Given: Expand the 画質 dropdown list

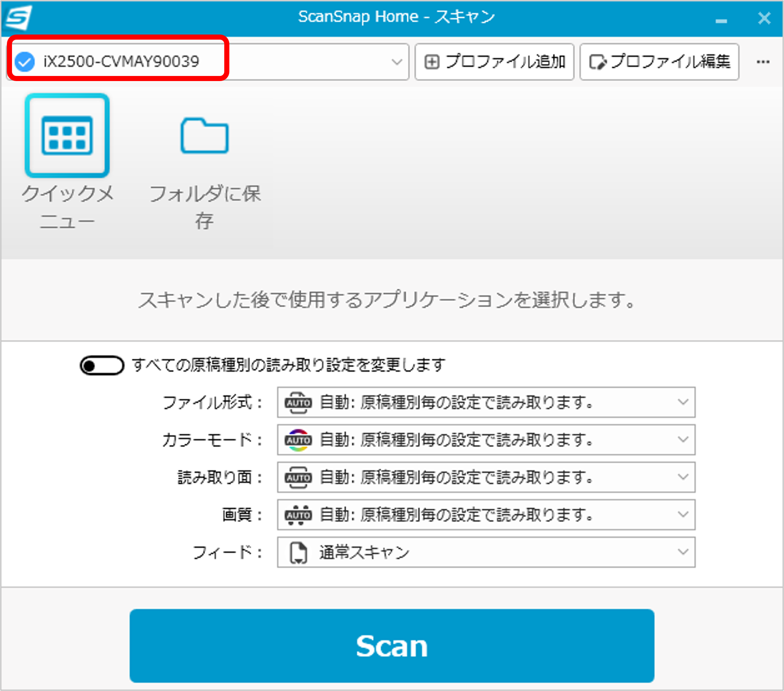Looking at the screenshot, I should click(x=683, y=514).
